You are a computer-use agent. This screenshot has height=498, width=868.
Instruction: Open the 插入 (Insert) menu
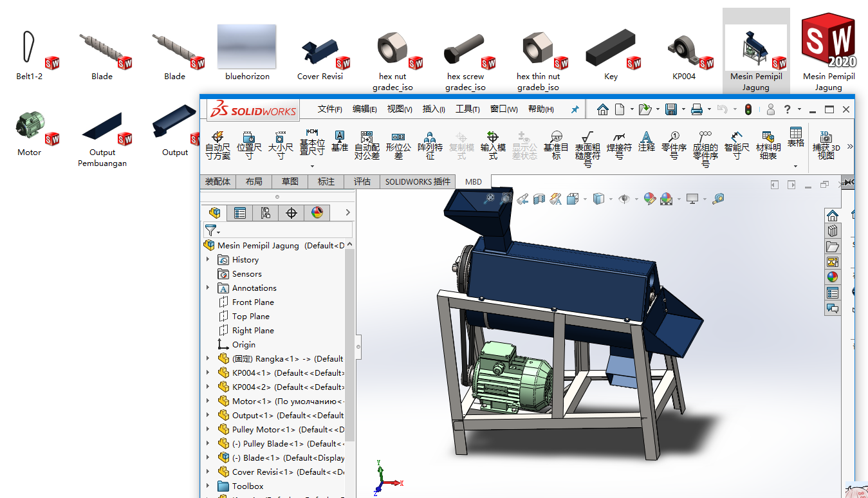point(433,109)
